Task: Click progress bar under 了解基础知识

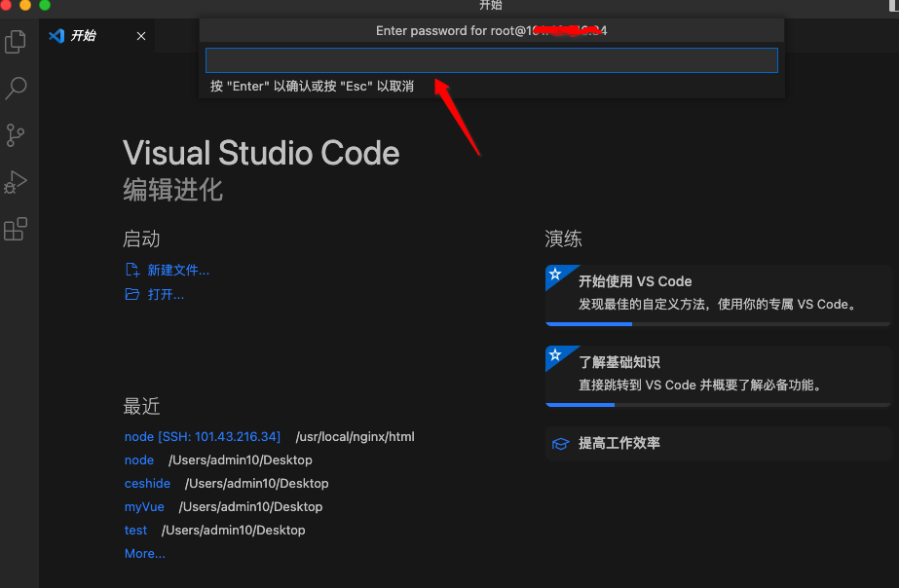Action: click(718, 405)
